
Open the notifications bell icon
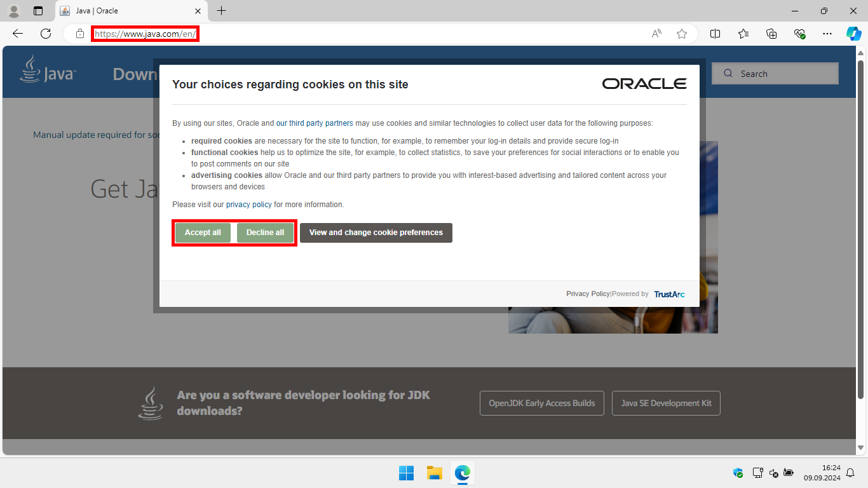coord(851,473)
